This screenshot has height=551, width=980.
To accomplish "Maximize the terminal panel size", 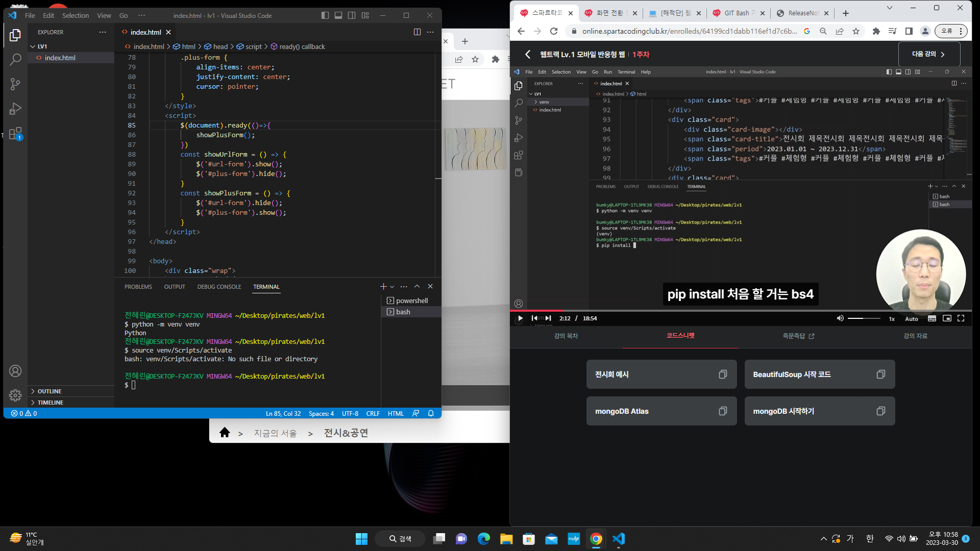I will [417, 287].
